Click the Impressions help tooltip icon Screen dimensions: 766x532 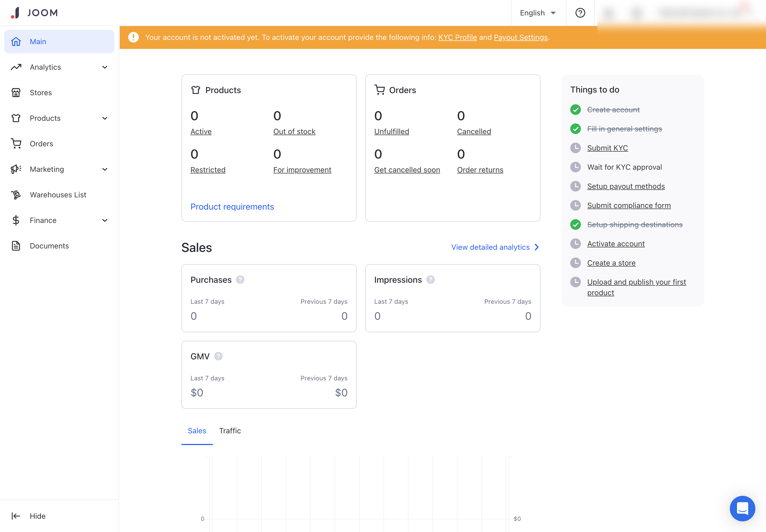pyautogui.click(x=430, y=280)
